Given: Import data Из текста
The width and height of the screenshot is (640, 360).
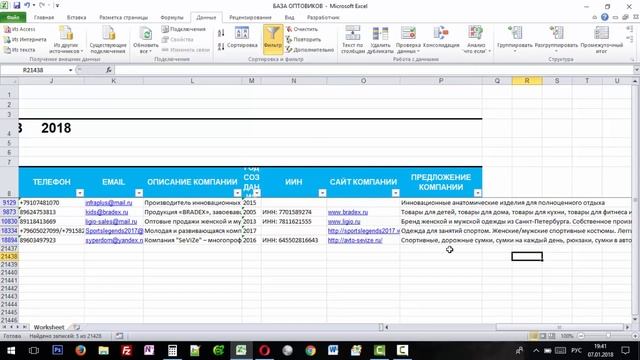Looking at the screenshot, I should pyautogui.click(x=20, y=49).
